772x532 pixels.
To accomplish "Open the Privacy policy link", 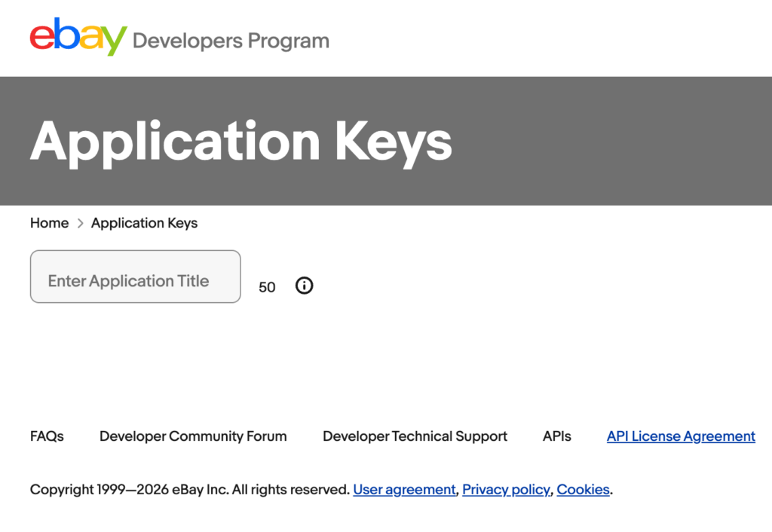I will point(506,490).
